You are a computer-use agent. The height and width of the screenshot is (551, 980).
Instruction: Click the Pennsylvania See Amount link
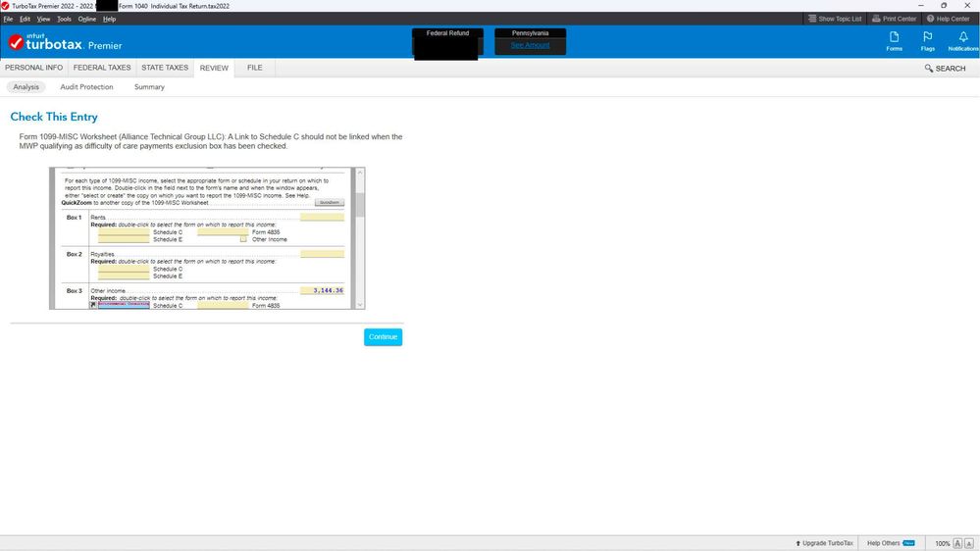coord(530,45)
